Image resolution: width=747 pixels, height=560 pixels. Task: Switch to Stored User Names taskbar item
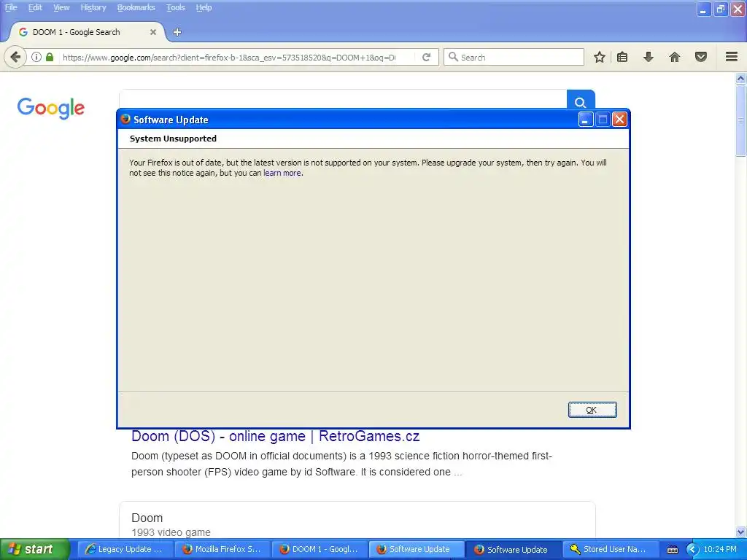(x=611, y=549)
